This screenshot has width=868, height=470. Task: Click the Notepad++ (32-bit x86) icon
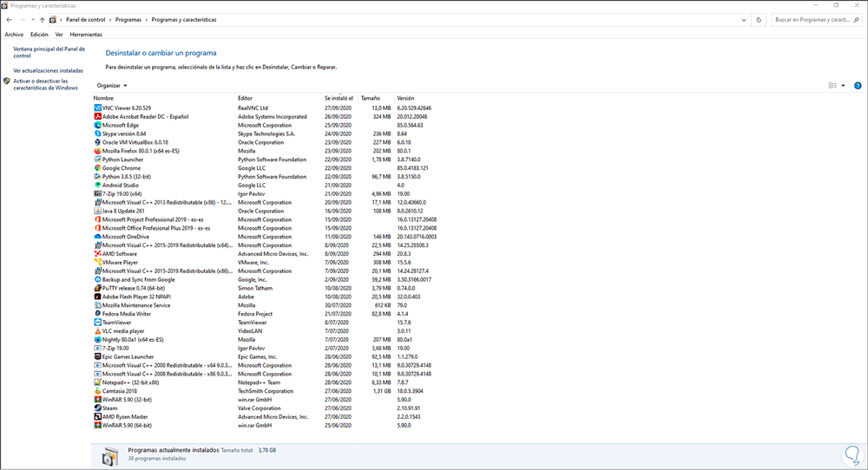pyautogui.click(x=98, y=382)
